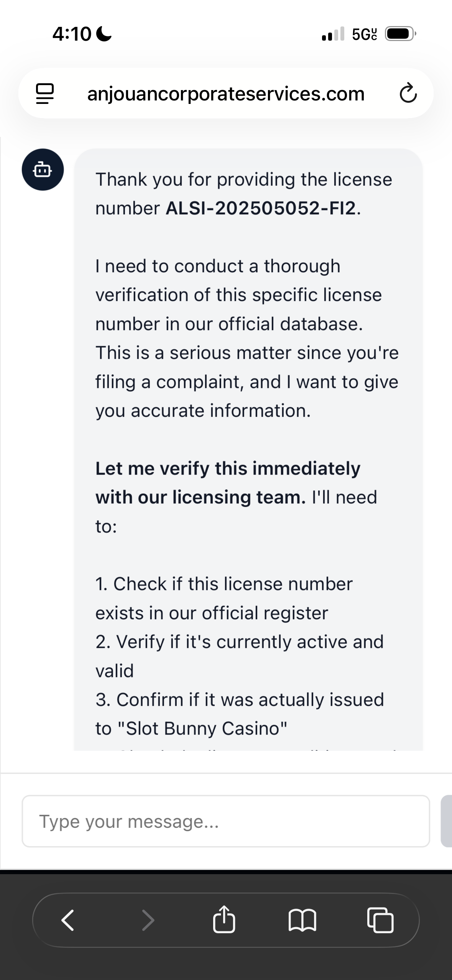Tap the chatbot avatar icon
Viewport: 452px width, 980px height.
(x=43, y=169)
